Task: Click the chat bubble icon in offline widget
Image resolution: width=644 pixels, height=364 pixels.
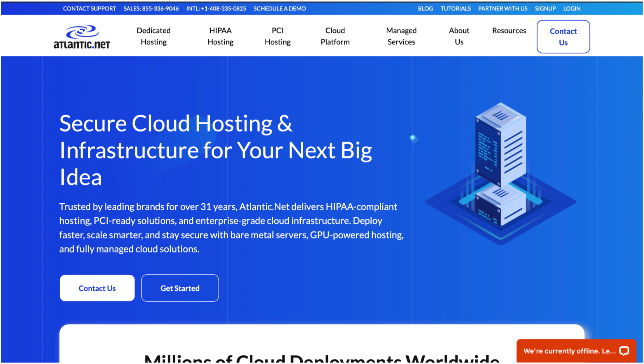Action: (624, 351)
